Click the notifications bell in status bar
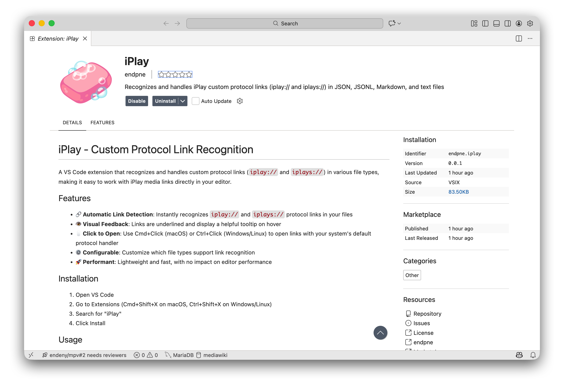The image size is (564, 392). pyautogui.click(x=533, y=355)
